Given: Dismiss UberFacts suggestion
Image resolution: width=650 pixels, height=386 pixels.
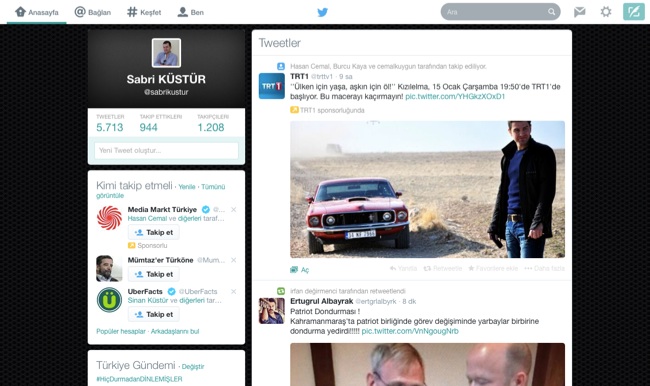Looking at the screenshot, I should click(x=234, y=291).
